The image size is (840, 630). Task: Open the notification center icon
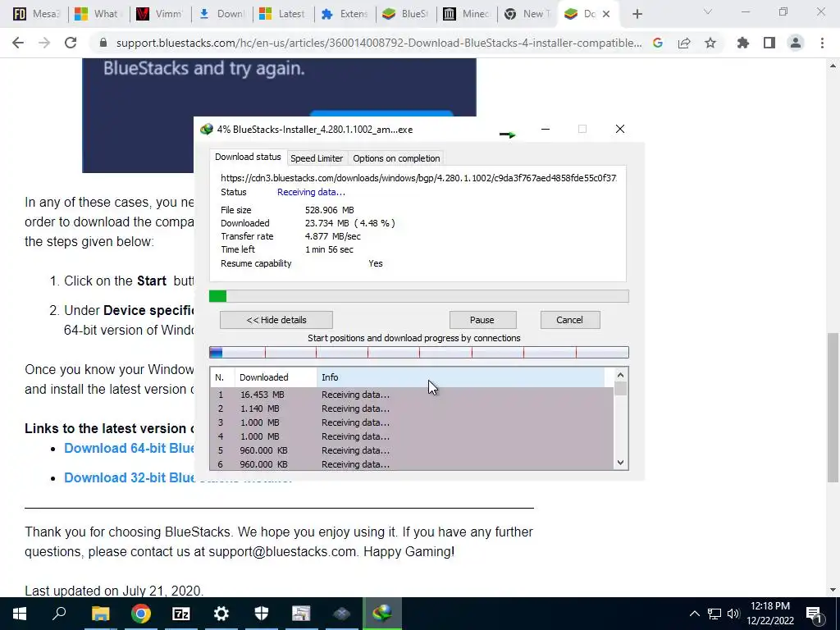814,614
